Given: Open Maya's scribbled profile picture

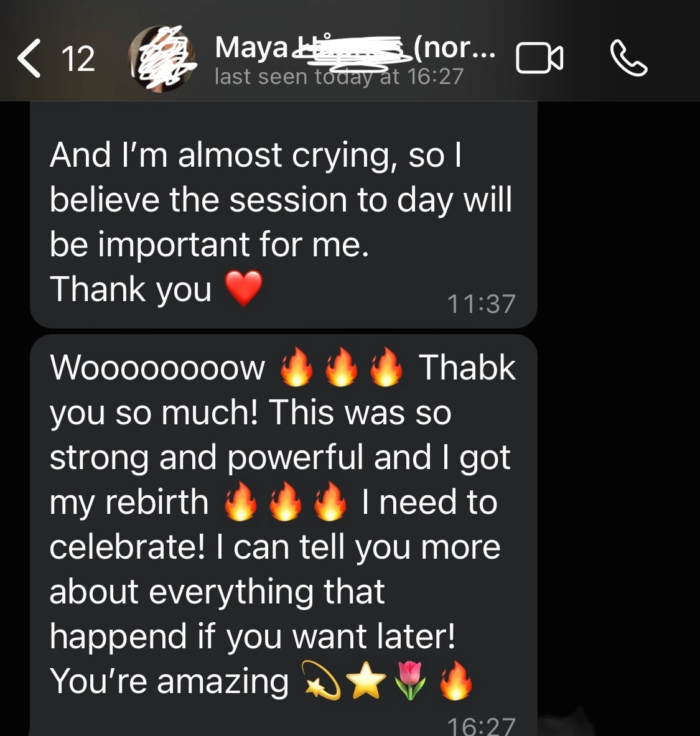Looking at the screenshot, I should 162,58.
